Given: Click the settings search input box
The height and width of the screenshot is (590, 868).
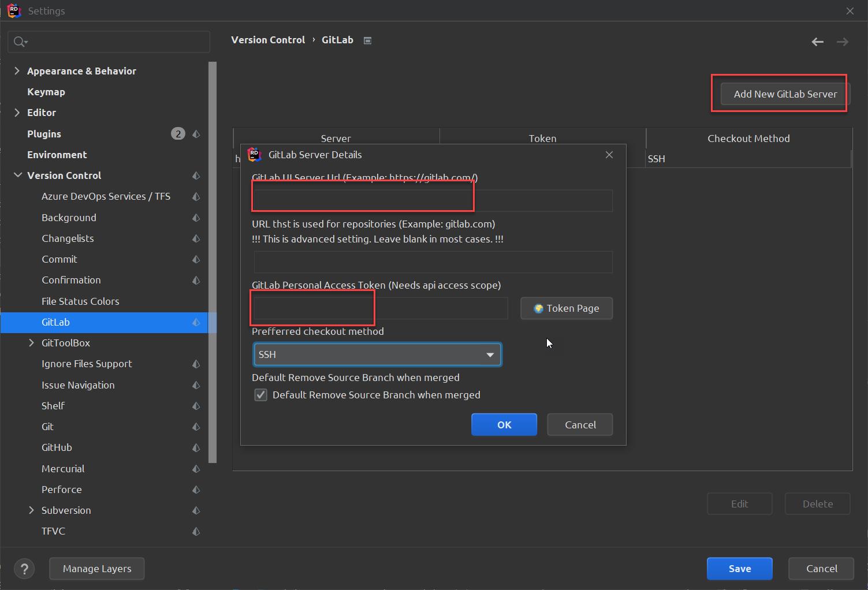Looking at the screenshot, I should tap(109, 42).
